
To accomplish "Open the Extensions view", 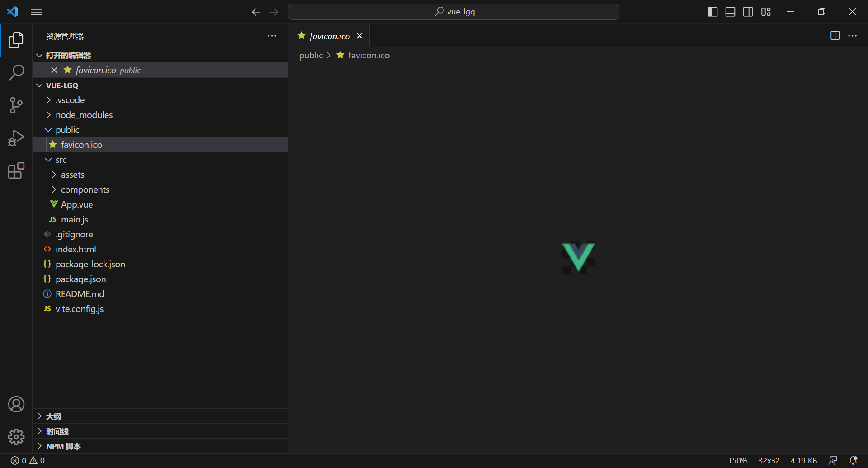I will tap(16, 171).
